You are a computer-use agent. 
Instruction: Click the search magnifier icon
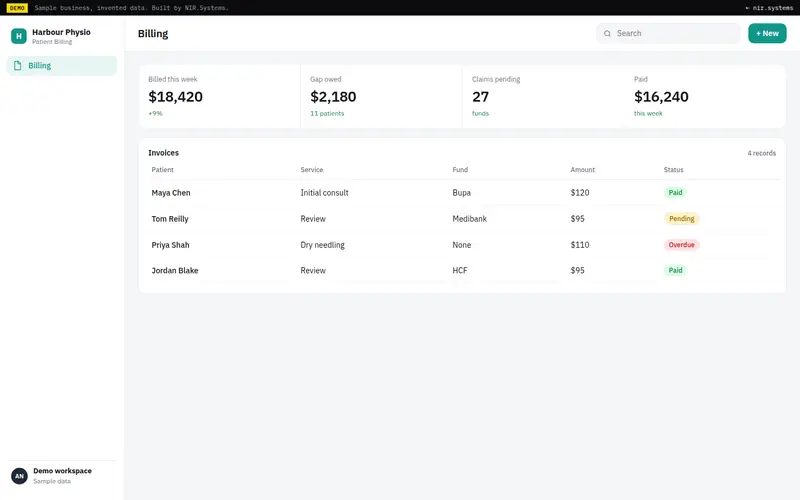coord(607,34)
